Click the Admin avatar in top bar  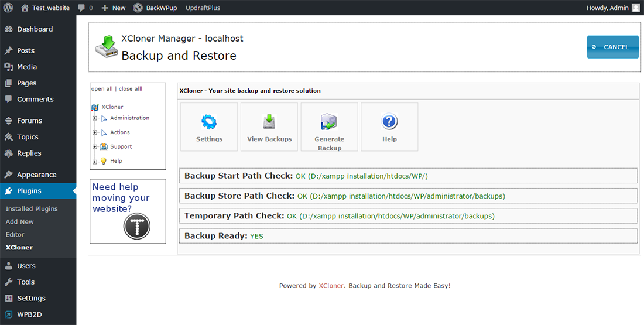pos(636,8)
